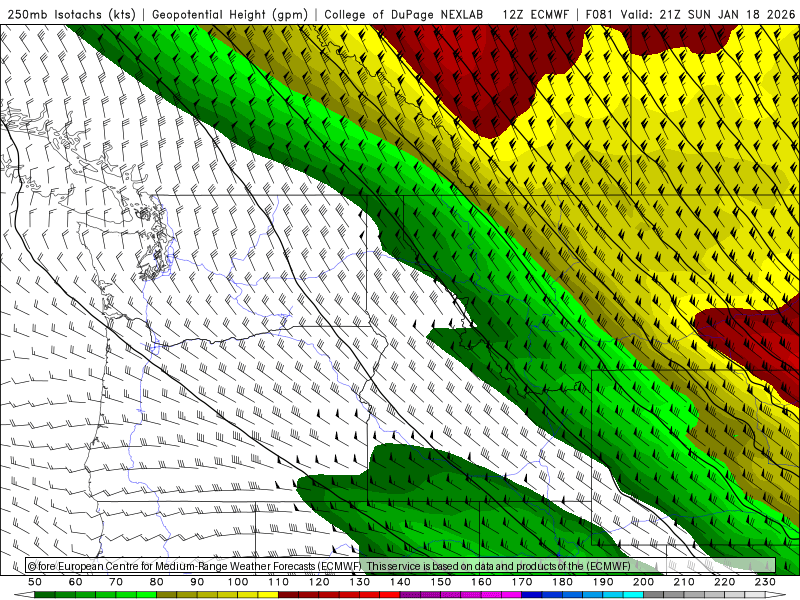Screen dimensions: 800x600
Task: Click the legend value 110
Action: click(278, 582)
